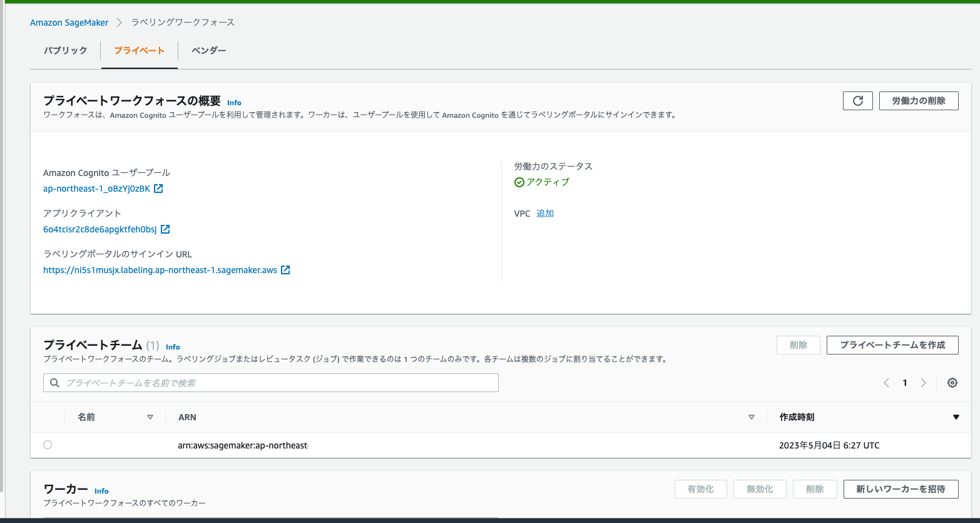Open Amazon SageMaker breadcrumb link

(x=69, y=23)
